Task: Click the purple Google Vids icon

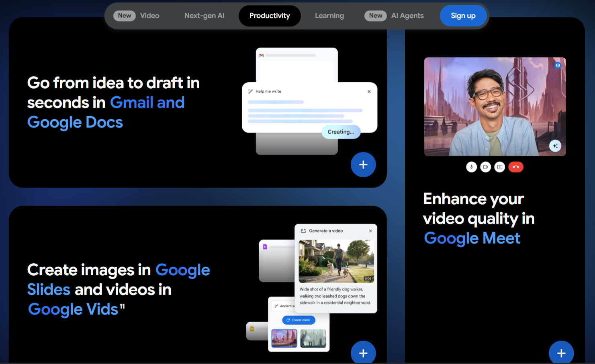Action: (x=265, y=247)
